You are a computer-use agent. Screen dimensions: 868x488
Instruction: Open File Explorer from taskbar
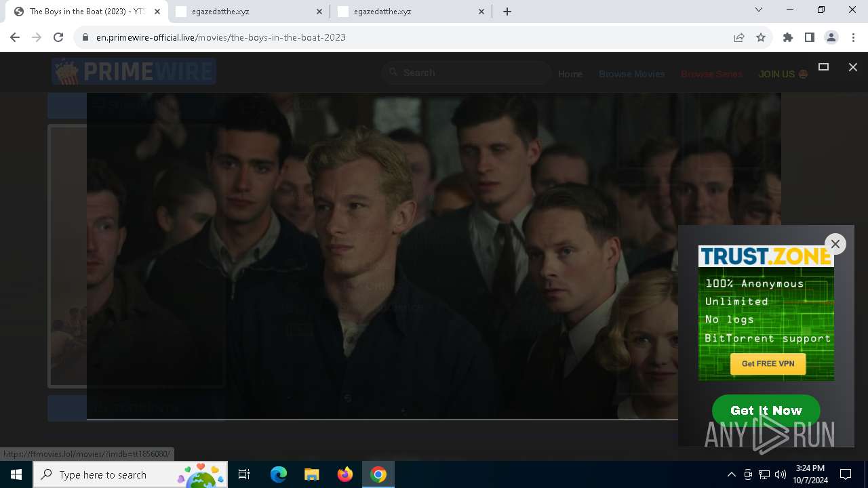point(311,474)
